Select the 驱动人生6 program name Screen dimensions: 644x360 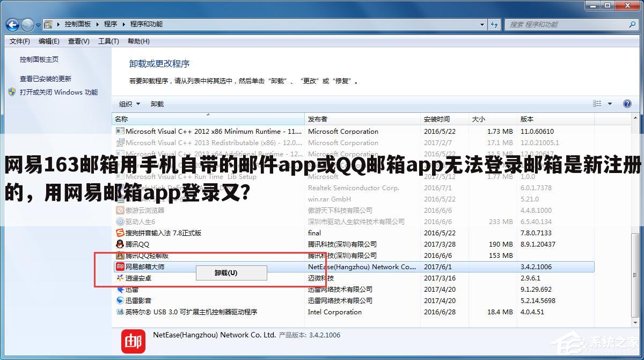pos(140,222)
